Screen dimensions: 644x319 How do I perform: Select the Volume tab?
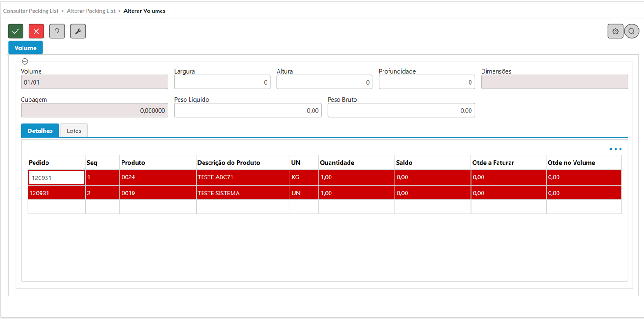pyautogui.click(x=25, y=48)
